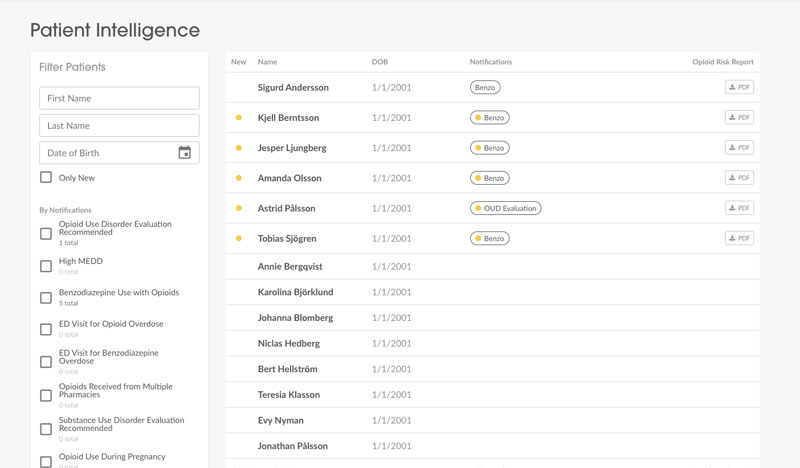
Task: Click the Benzo badge for Sigurd Andersson
Action: coord(485,88)
